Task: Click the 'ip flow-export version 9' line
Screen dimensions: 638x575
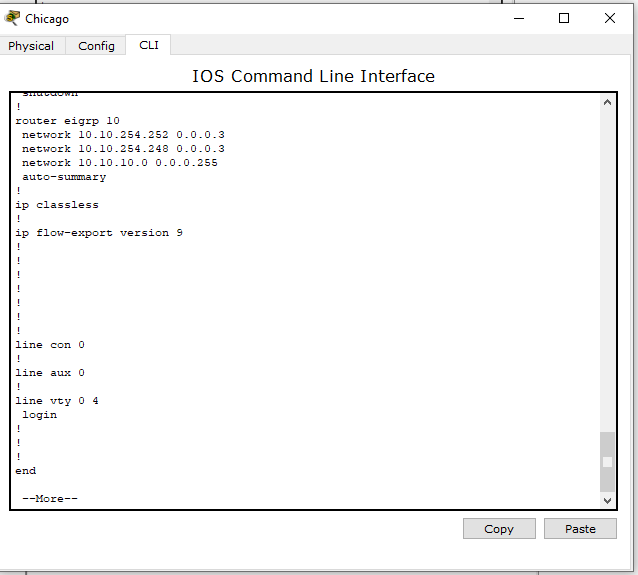Action: tap(99, 232)
